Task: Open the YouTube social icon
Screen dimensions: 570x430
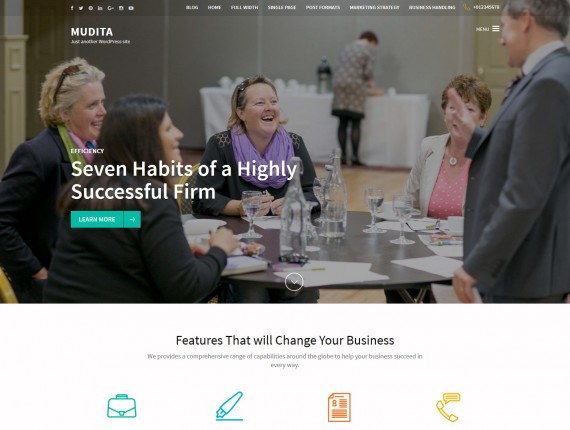Action: point(131,8)
